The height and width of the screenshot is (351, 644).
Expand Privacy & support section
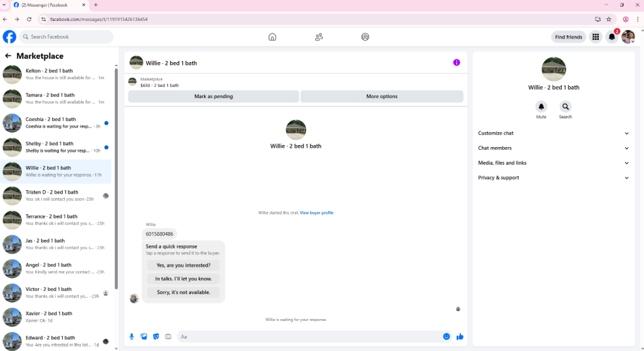coord(553,178)
